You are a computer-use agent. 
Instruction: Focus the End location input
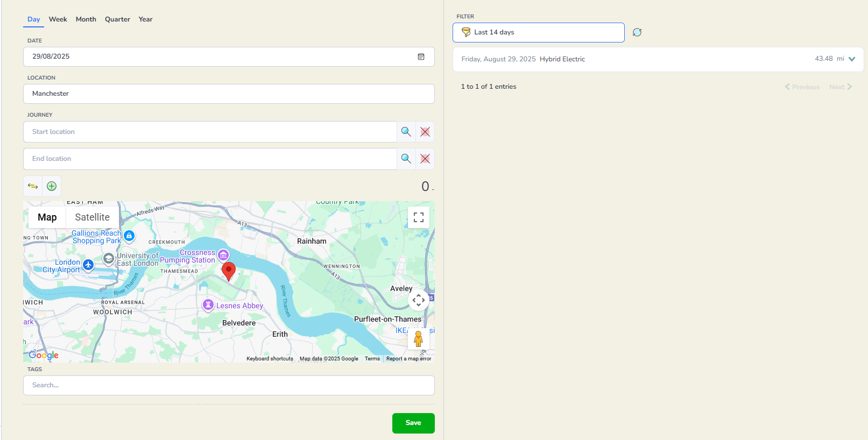click(x=210, y=159)
